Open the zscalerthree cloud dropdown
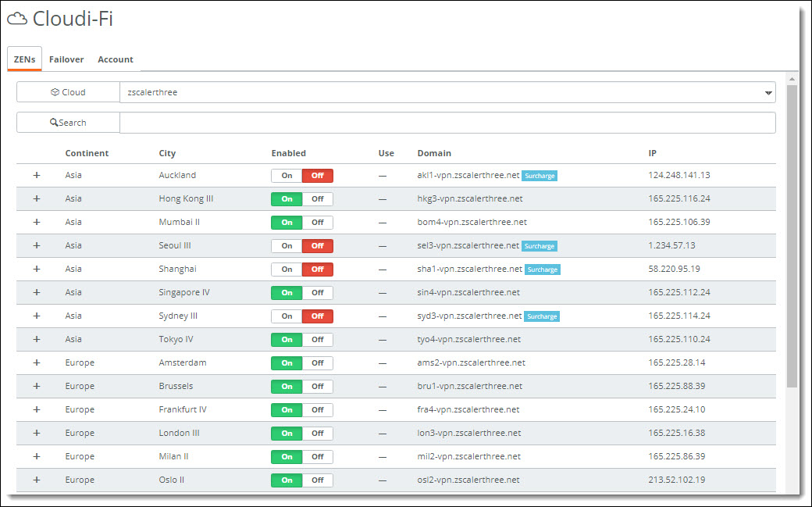This screenshot has width=812, height=507. (x=447, y=92)
